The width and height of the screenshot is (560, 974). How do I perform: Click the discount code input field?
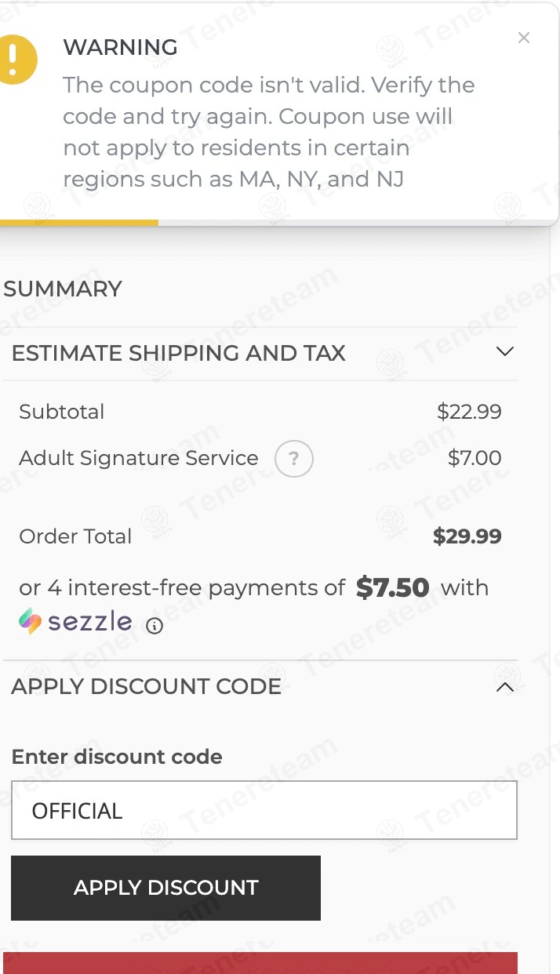point(264,810)
